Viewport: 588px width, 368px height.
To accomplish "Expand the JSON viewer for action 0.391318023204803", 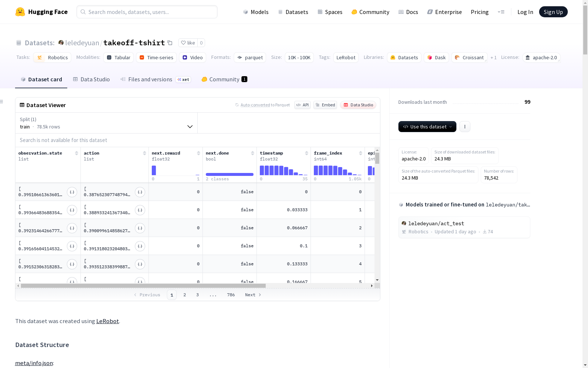I will coord(140,246).
